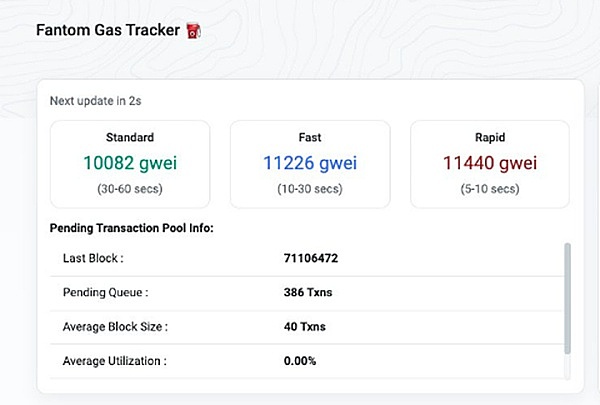Click the 0.00% Average Utilization value

[300, 360]
